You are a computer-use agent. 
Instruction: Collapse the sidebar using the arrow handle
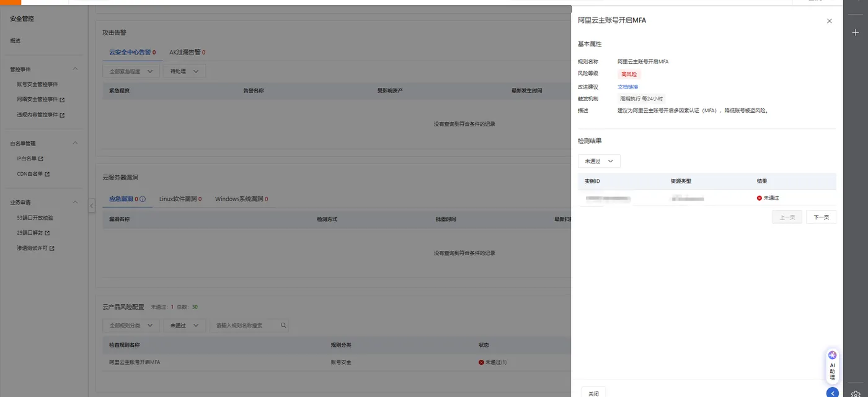(92, 206)
